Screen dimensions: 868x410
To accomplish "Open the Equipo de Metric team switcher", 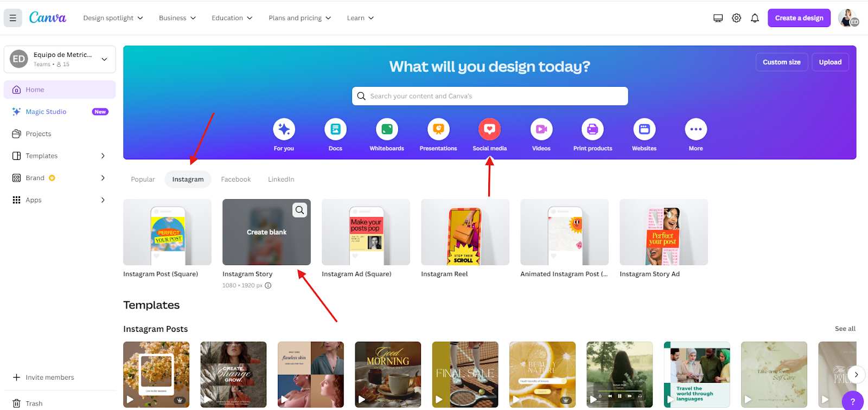I will click(60, 59).
